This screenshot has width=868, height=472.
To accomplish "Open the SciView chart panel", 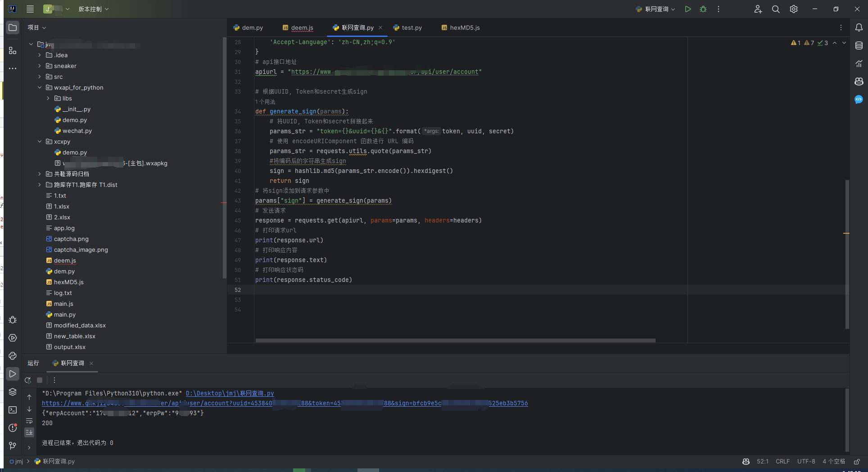I will [859, 64].
